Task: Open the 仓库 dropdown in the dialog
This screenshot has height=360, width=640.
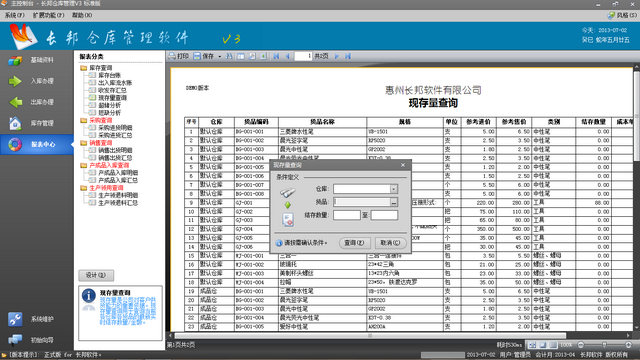Action: tap(393, 189)
